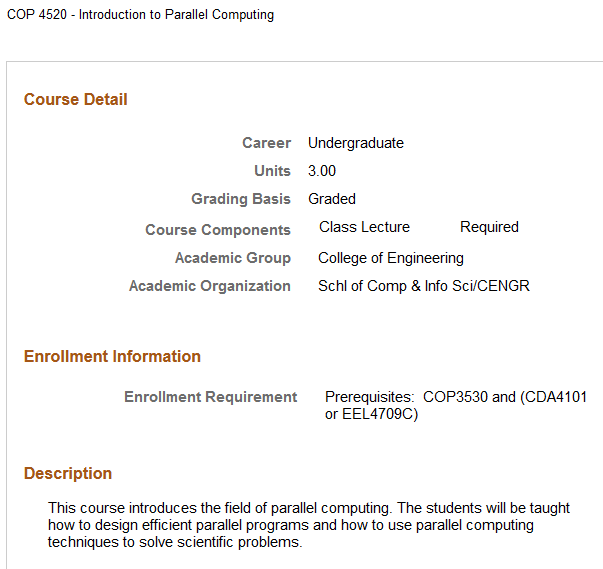Click the Description section heading
This screenshot has width=603, height=569.
pos(68,474)
